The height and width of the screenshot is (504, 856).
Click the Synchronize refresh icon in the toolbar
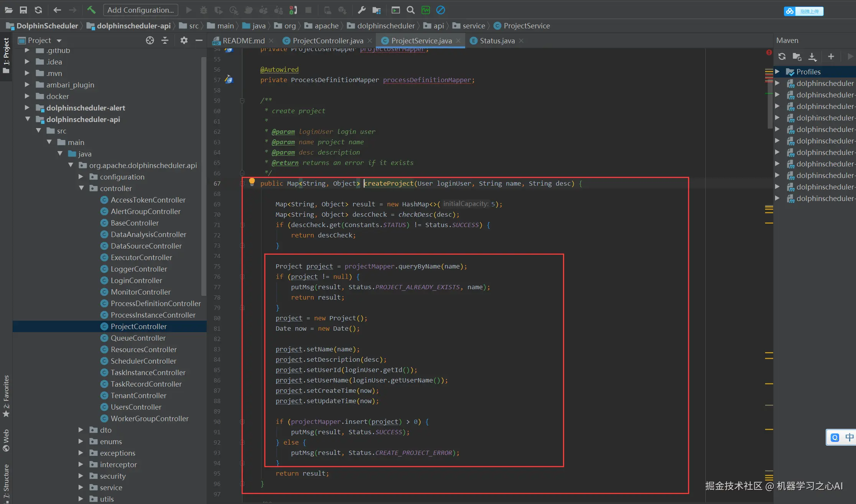pos(38,10)
